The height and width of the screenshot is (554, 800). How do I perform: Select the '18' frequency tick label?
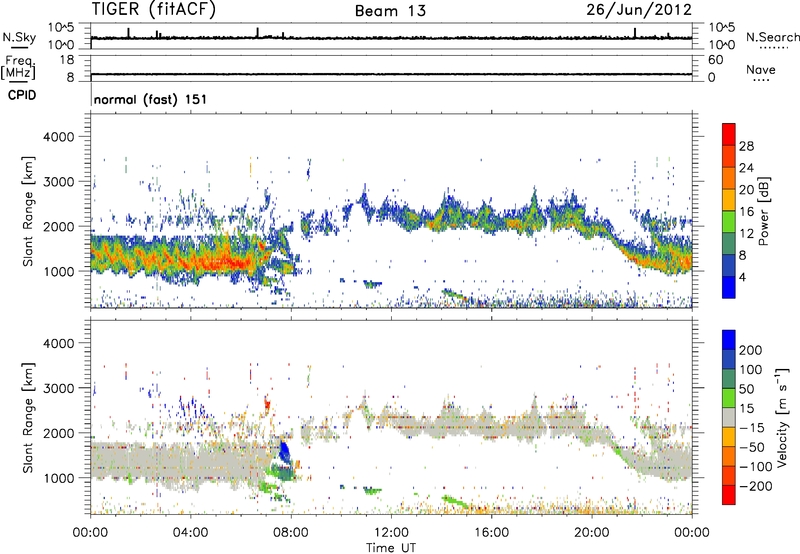67,60
